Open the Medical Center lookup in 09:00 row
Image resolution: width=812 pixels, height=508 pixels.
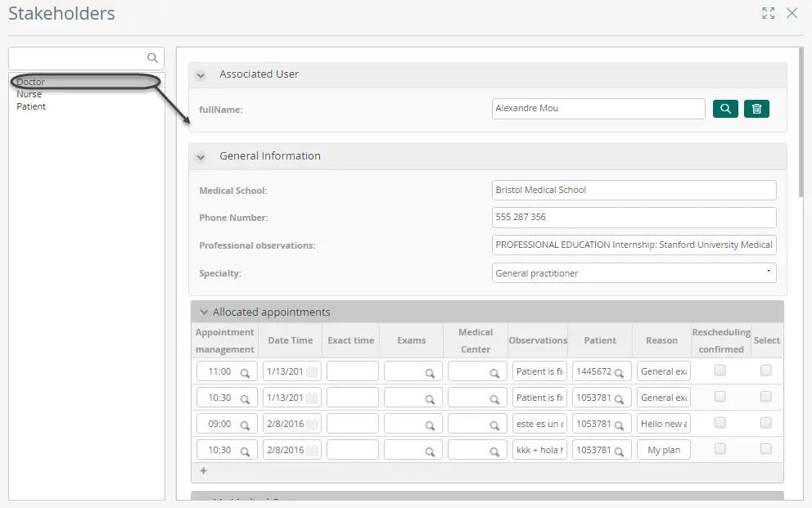(x=494, y=425)
